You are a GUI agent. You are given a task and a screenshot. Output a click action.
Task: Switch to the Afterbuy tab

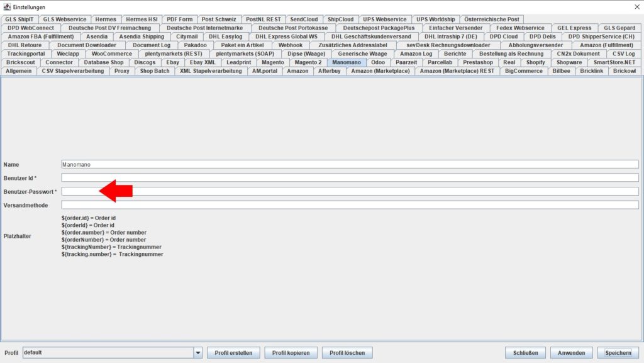(x=330, y=71)
